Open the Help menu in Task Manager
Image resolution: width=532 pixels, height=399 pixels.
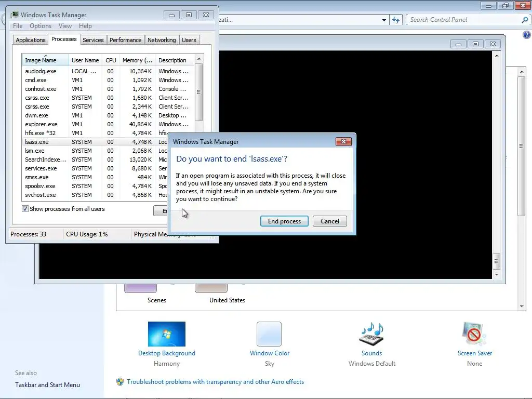(85, 26)
